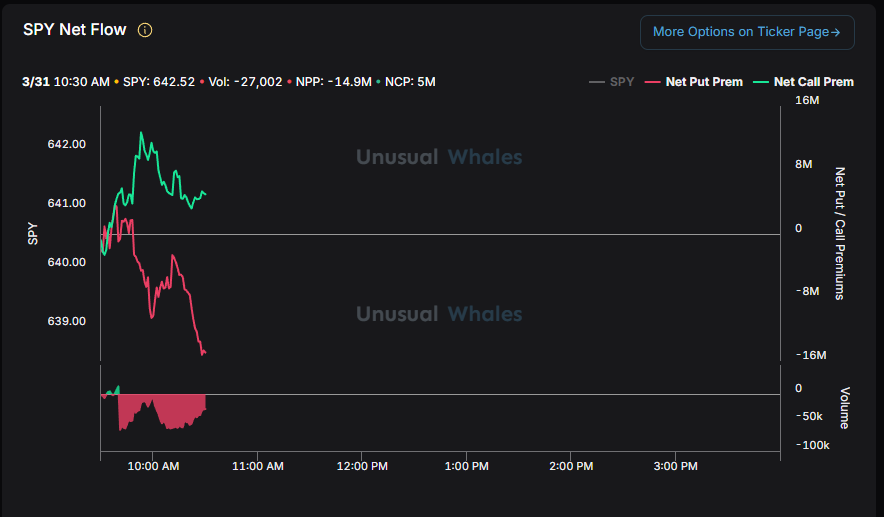Click the SPY Net Flow title
The width and height of the screenshot is (884, 517).
(74, 30)
